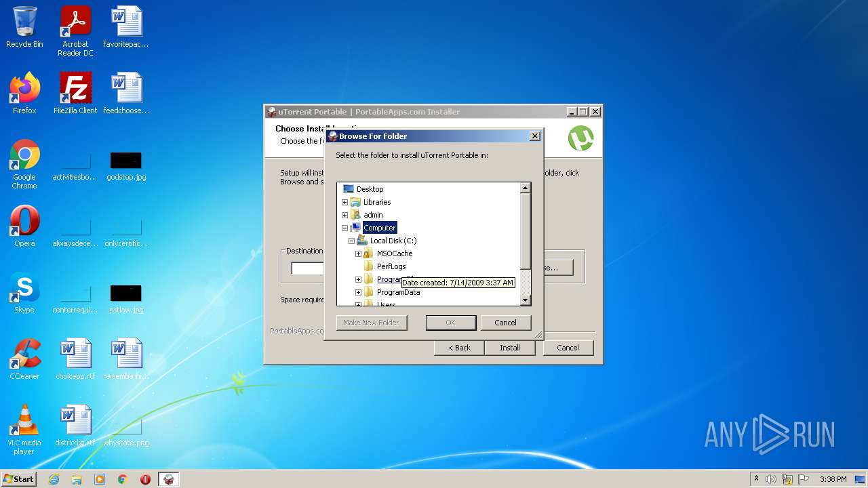Image resolution: width=868 pixels, height=488 pixels.
Task: Click the uTorrent logo in installer header
Action: tap(580, 138)
